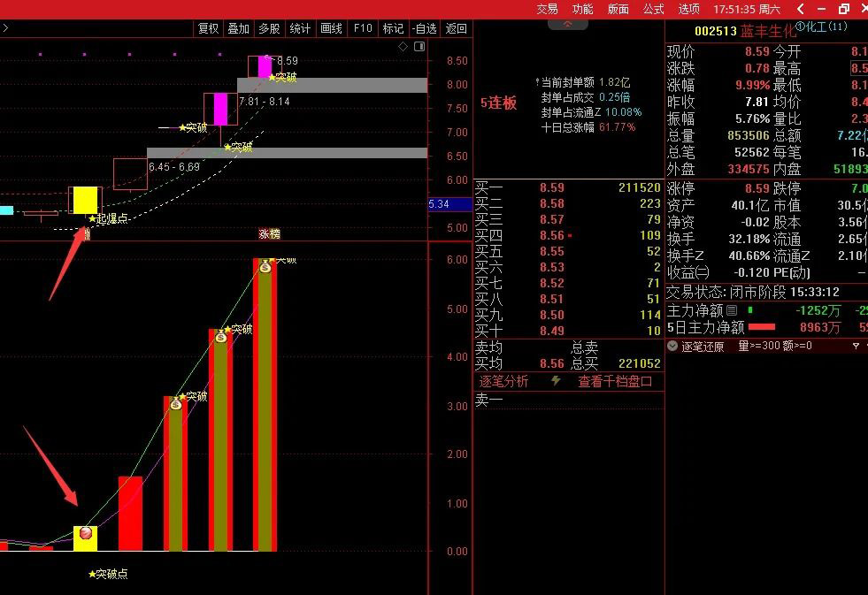Click the 换手 32.18% value
This screenshot has width=868, height=595.
click(x=750, y=239)
